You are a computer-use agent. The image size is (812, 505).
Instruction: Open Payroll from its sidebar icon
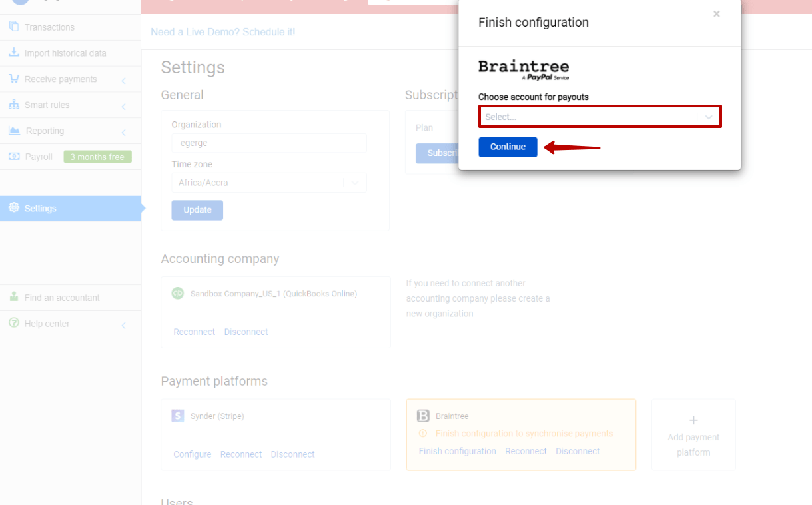(x=14, y=156)
